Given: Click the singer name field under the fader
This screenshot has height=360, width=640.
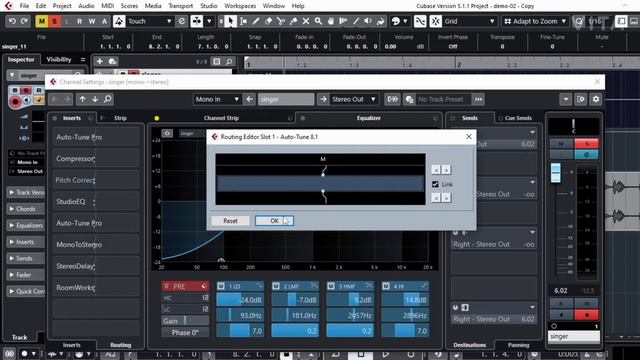Looking at the screenshot, I should (x=574, y=337).
